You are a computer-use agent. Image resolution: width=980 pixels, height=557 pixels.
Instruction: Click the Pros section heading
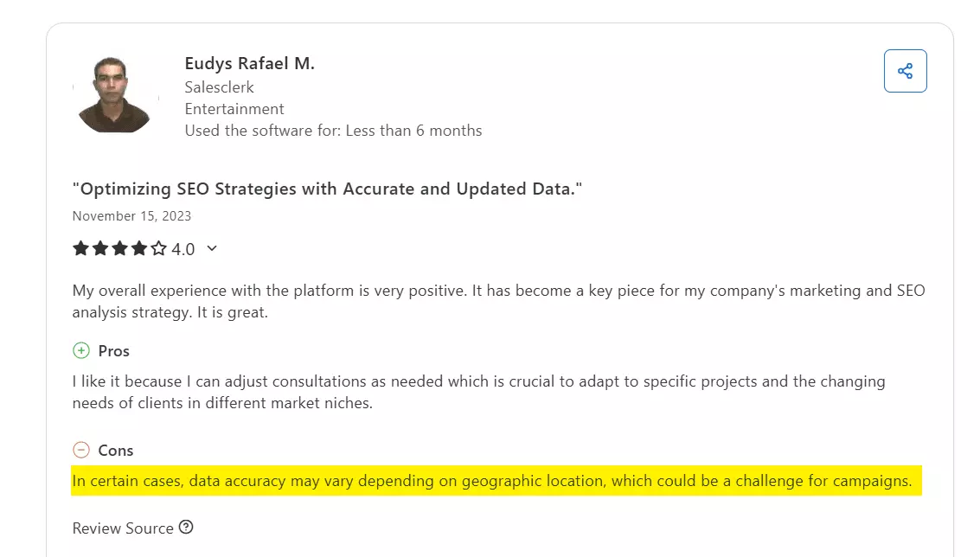click(113, 351)
